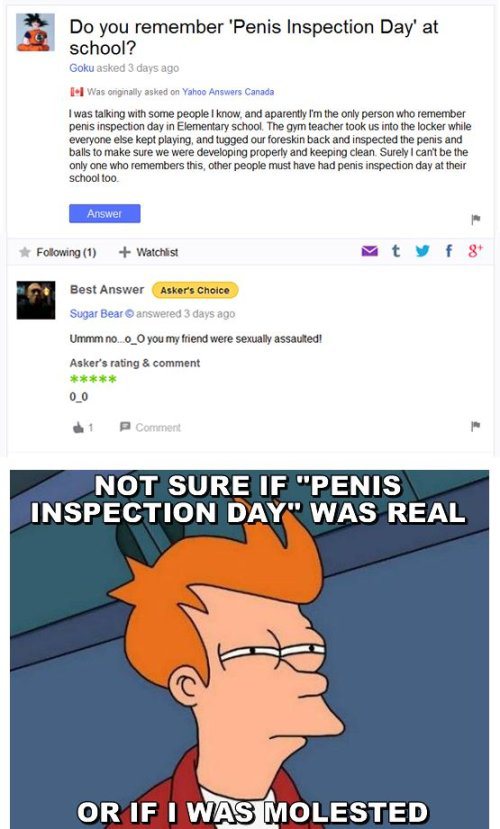Click Sugar Bear's avatar image
Viewport: 500px width, 829px height.
tap(36, 300)
